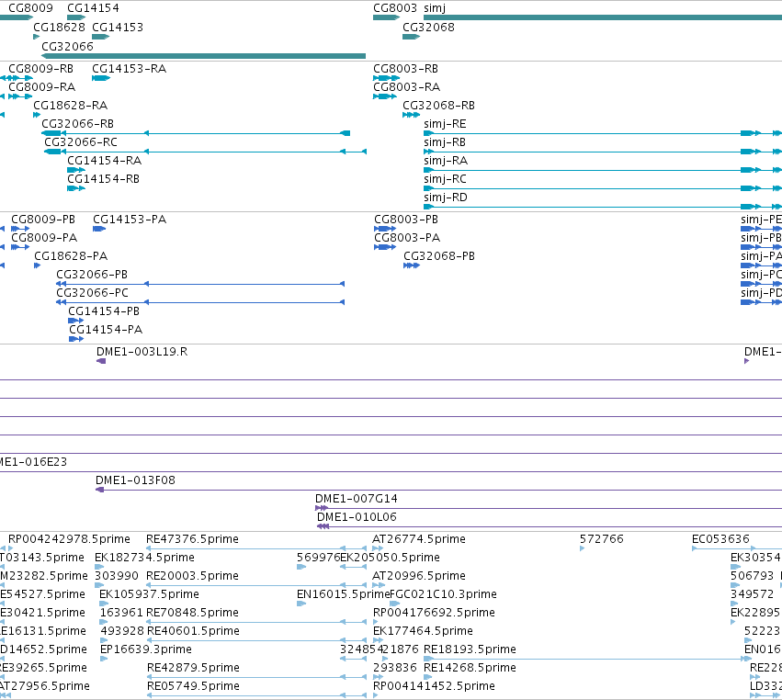Select the CG32066 gene bar
Viewport: 782px width, 700px height.
click(203, 56)
